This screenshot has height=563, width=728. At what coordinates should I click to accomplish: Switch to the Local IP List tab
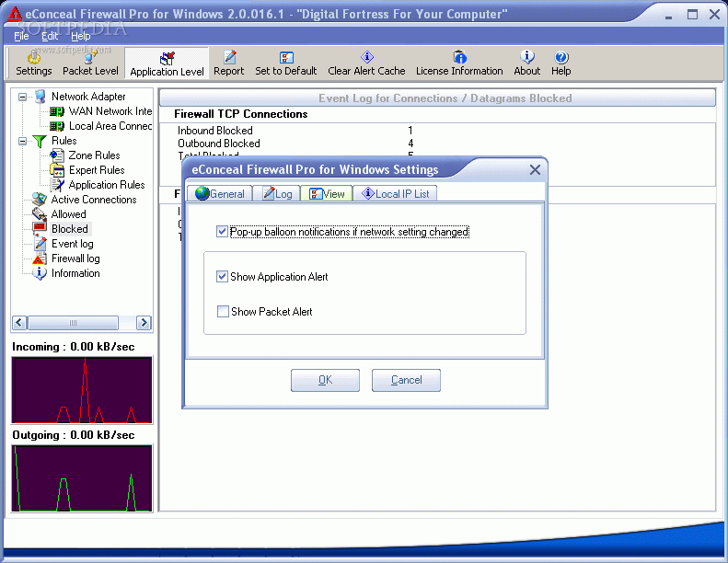(x=396, y=193)
